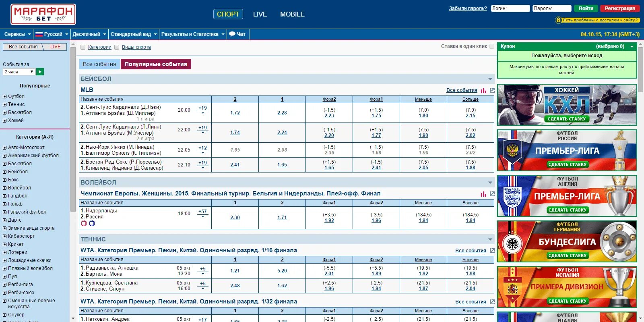Expand the Купон panel arrow
The width and height of the screenshot is (644, 322).
coord(632,47)
